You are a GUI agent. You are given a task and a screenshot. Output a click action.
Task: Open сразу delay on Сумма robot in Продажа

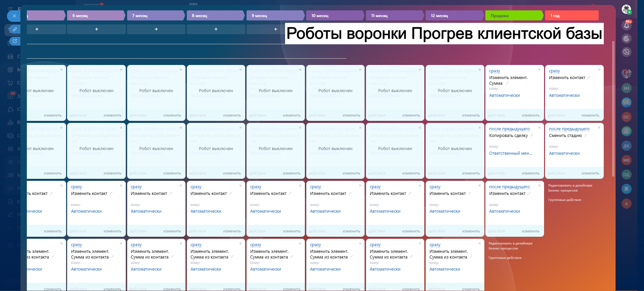(x=494, y=71)
